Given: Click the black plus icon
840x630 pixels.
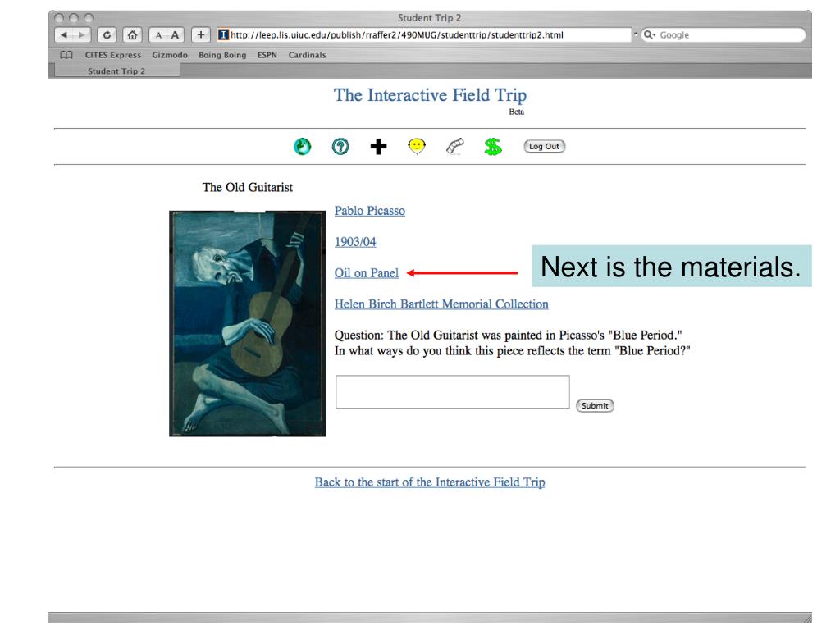Looking at the screenshot, I should pyautogui.click(x=378, y=146).
